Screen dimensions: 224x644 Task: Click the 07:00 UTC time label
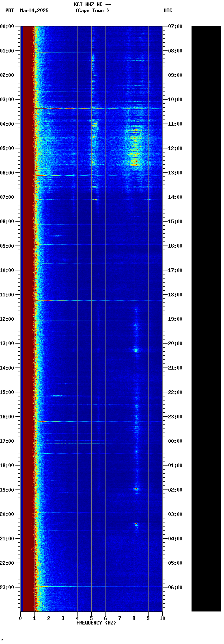click(175, 26)
